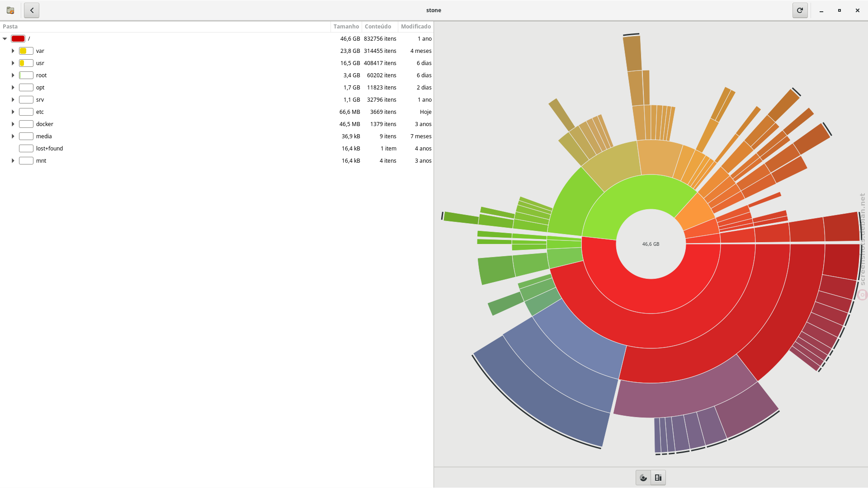Expand the mnt folder
The height and width of the screenshot is (488, 868).
pos(13,161)
